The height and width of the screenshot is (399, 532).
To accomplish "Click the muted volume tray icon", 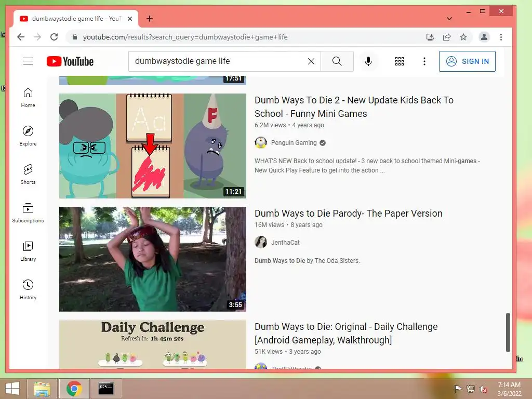I will pos(483,389).
